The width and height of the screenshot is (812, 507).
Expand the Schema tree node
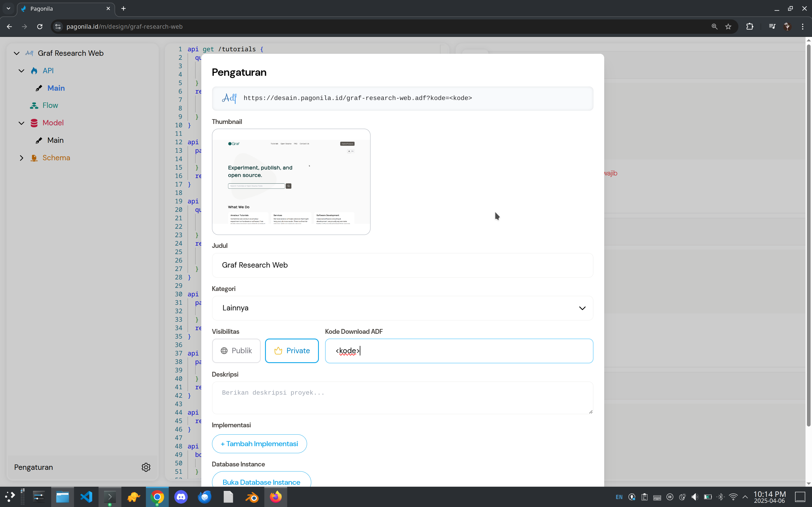point(21,158)
